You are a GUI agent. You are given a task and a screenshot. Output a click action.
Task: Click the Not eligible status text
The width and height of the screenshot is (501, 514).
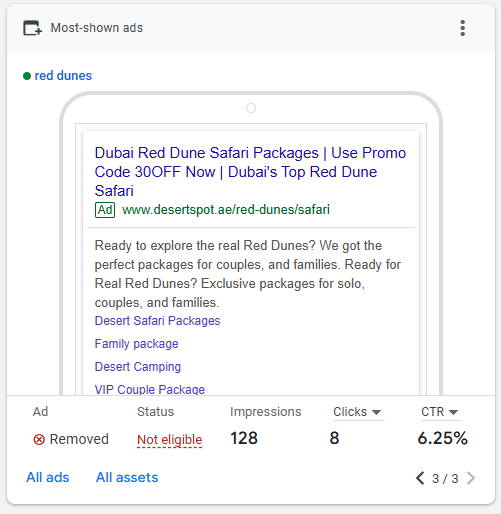tap(170, 440)
